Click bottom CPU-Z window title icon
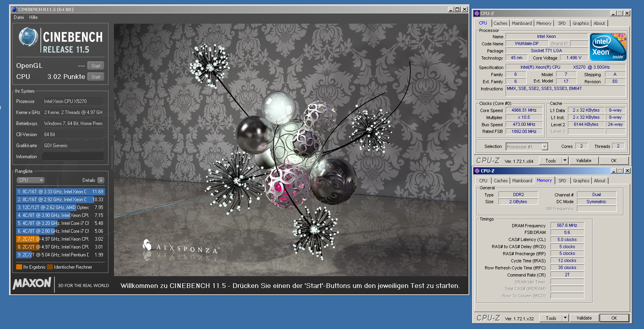The height and width of the screenshot is (329, 644). coord(477,171)
